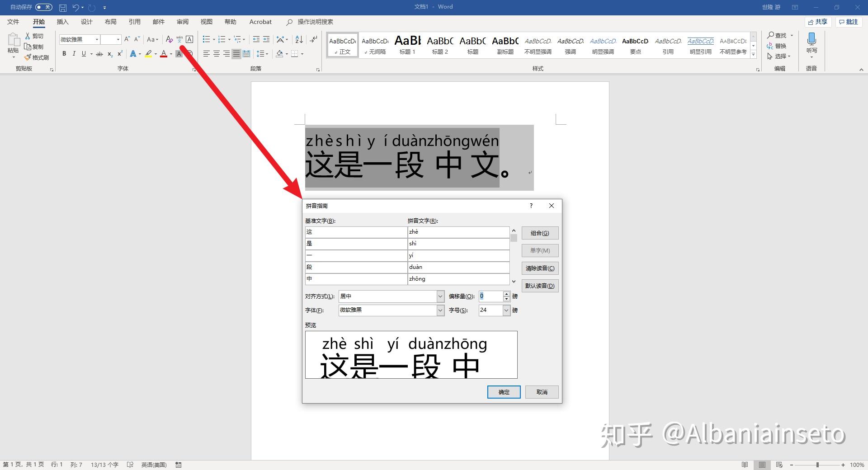Click the Text Effects icon
868x470 pixels.
133,54
